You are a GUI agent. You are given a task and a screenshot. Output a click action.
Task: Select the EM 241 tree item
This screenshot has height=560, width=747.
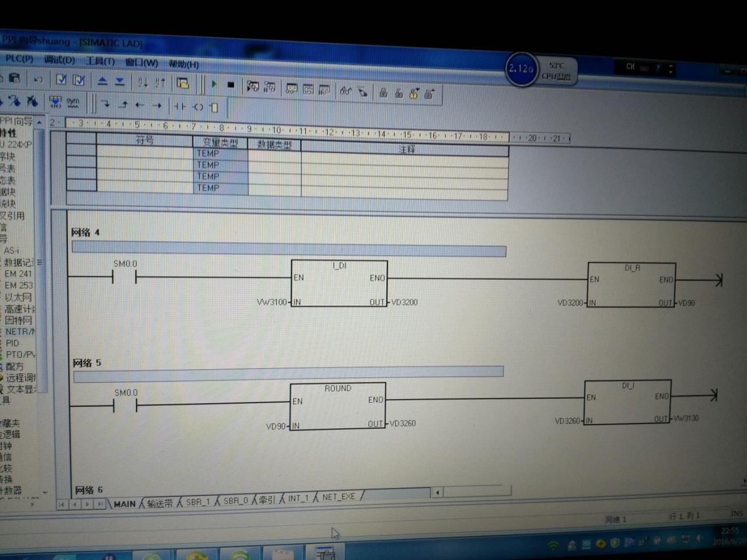coord(18,274)
